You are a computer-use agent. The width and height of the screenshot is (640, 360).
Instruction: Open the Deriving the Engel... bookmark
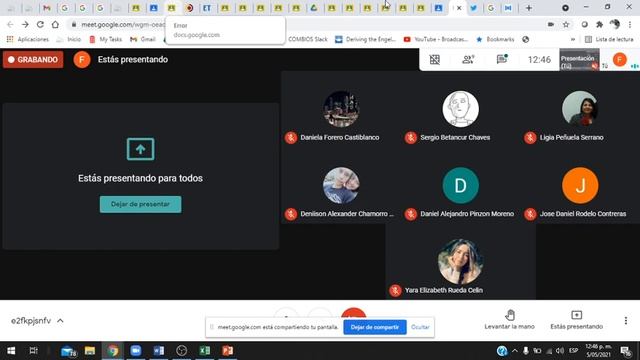point(365,39)
